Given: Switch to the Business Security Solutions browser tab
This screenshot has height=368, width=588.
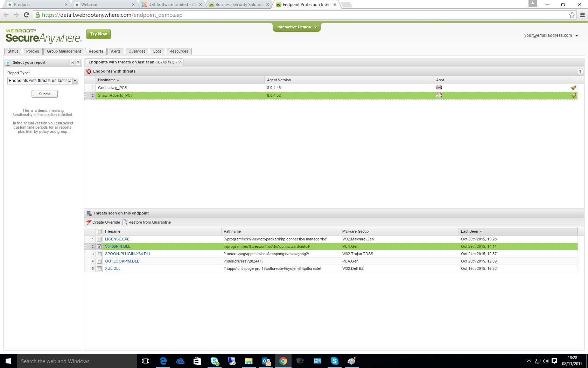Looking at the screenshot, I should coord(239,5).
